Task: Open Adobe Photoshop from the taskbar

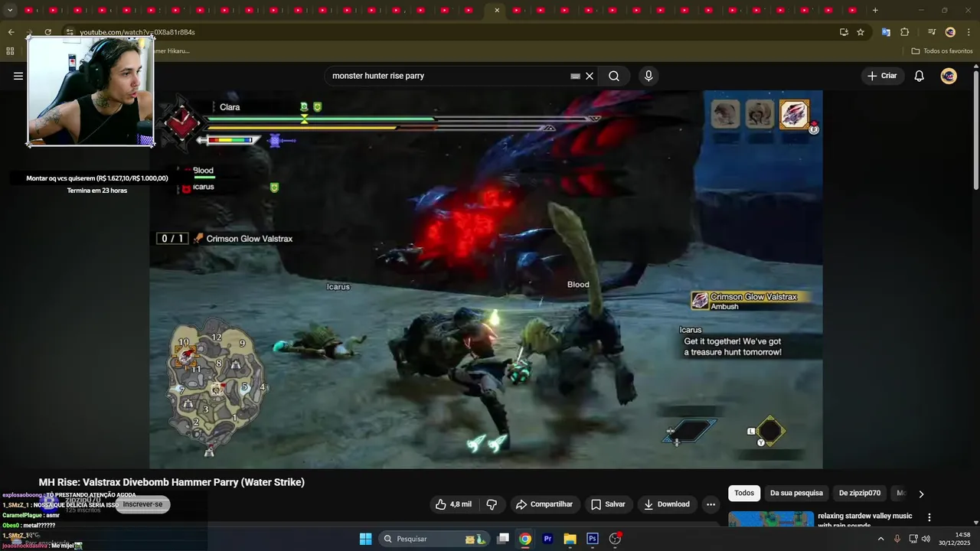Action: 593,539
